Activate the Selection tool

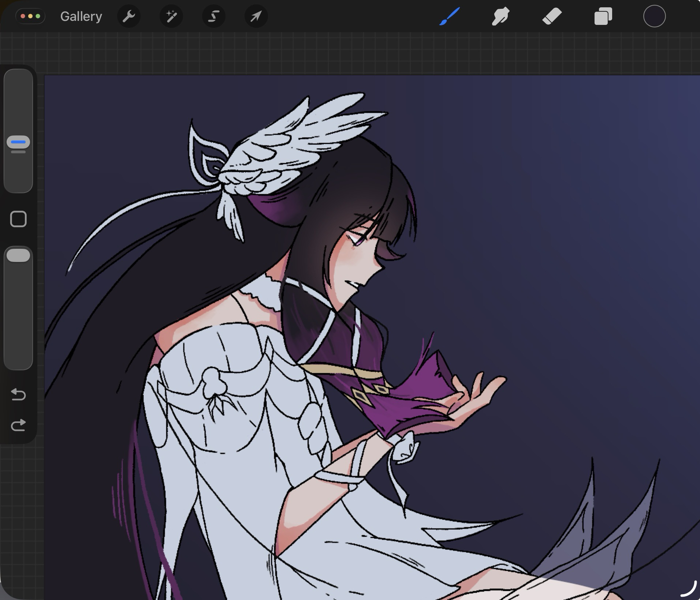point(213,16)
